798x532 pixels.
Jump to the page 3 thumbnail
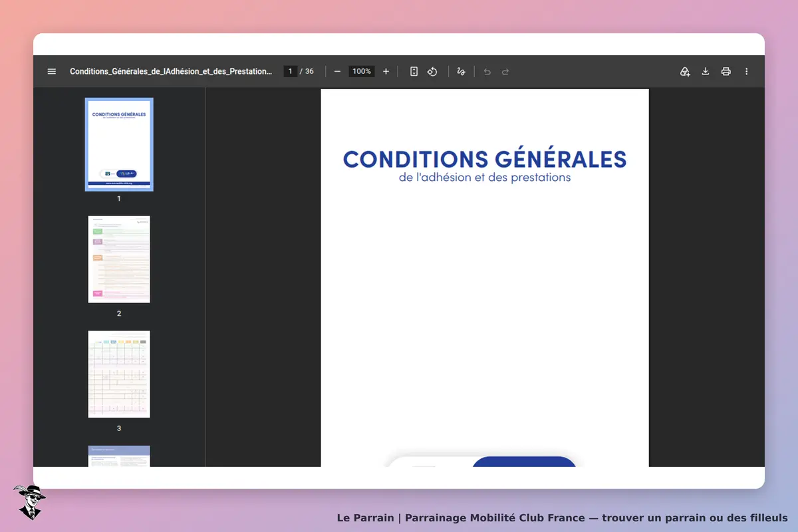click(119, 374)
